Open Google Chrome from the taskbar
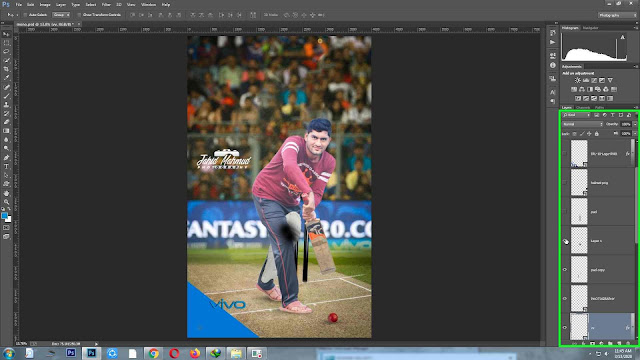Image resolution: width=640 pixels, height=360 pixels. tap(154, 353)
